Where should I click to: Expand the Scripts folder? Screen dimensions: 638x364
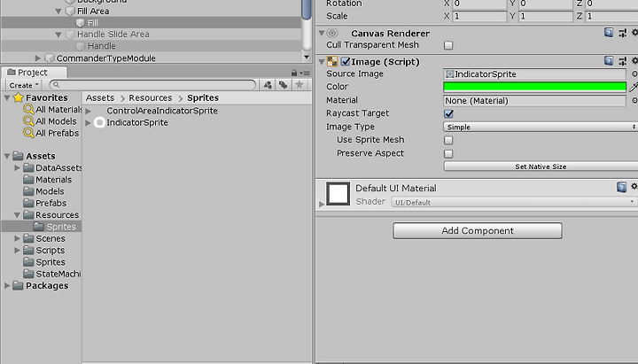point(17,250)
